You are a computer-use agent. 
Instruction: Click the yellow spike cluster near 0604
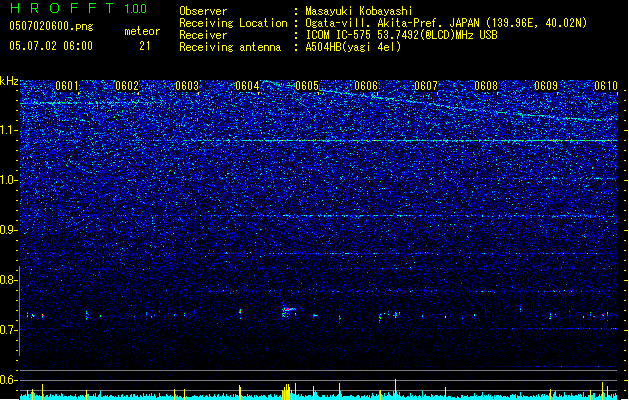tap(286, 392)
